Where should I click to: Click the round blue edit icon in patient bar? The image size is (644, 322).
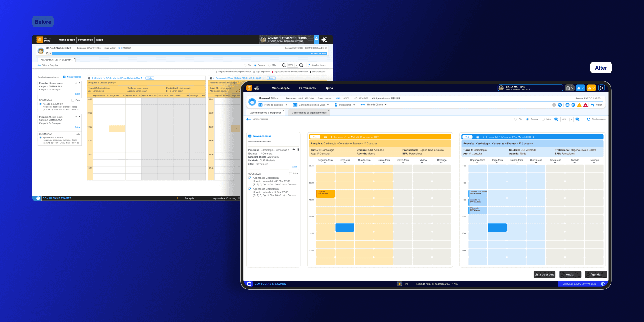click(x=560, y=105)
